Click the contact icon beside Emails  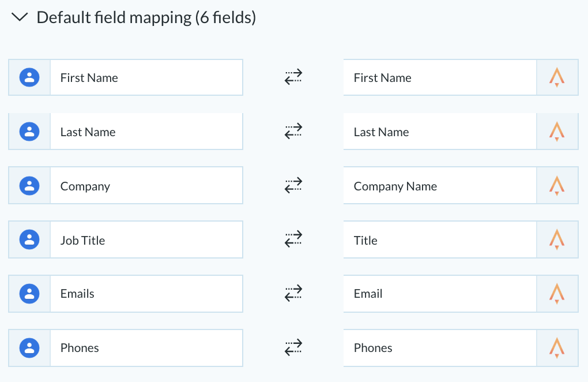coord(29,294)
